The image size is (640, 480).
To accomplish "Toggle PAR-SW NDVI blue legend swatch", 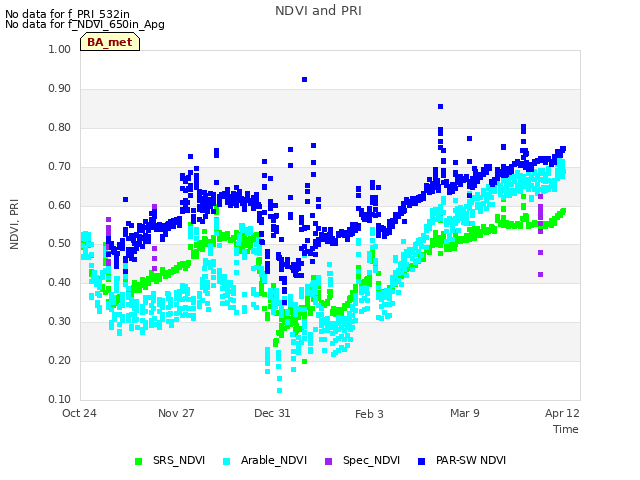I will click(422, 461).
